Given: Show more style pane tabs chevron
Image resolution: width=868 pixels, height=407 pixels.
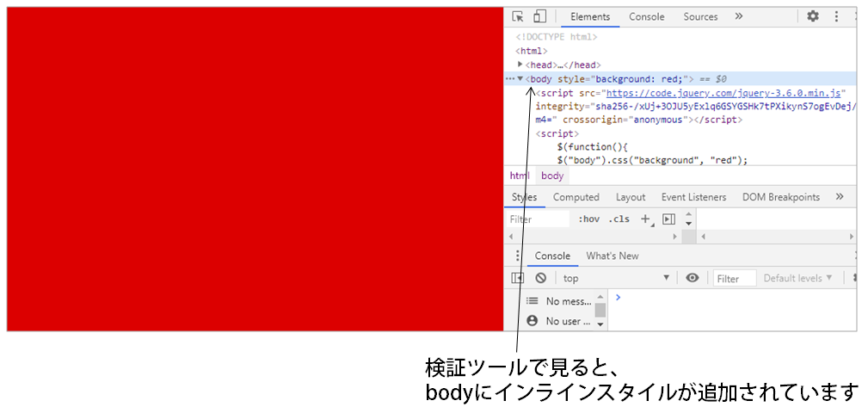Looking at the screenshot, I should [x=840, y=196].
